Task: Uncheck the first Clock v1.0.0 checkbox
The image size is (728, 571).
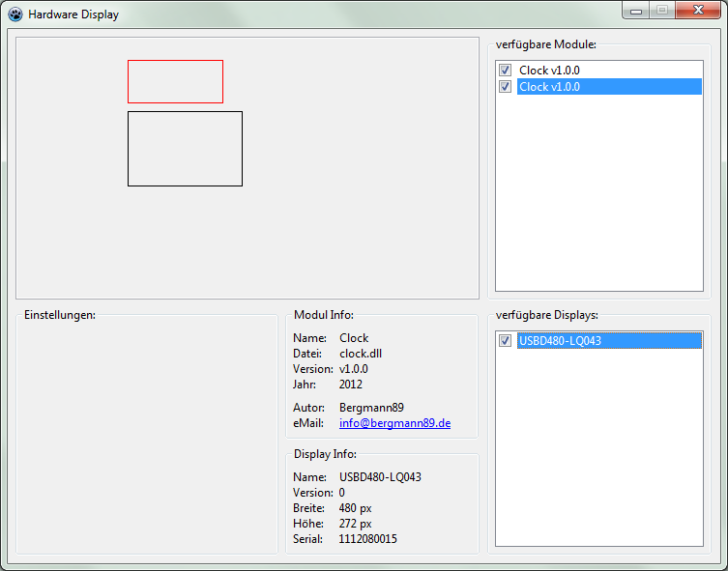Action: tap(505, 70)
